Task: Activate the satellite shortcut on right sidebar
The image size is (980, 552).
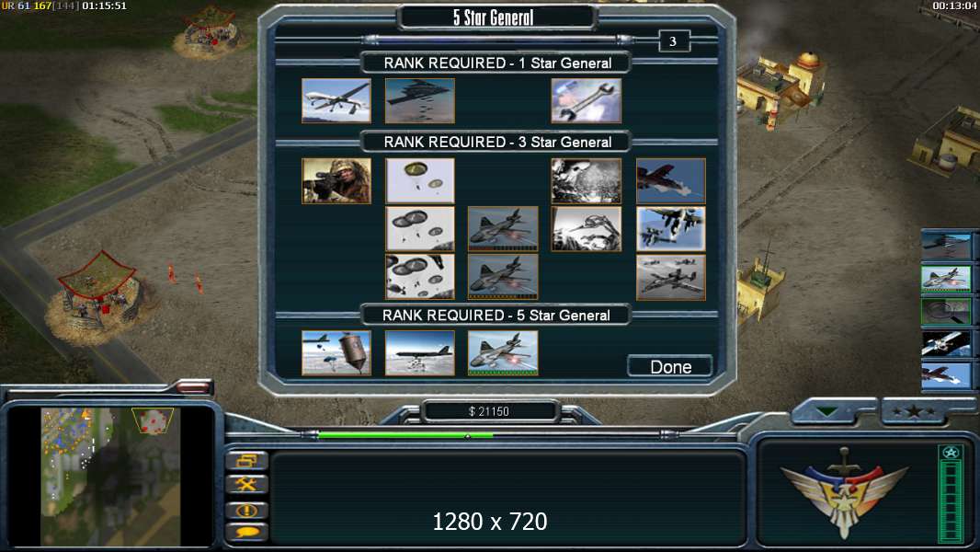Action: coord(946,343)
